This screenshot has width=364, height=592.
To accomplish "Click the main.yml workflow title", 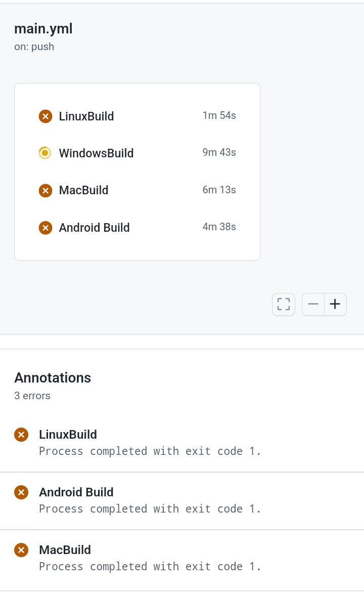I will (43, 28).
